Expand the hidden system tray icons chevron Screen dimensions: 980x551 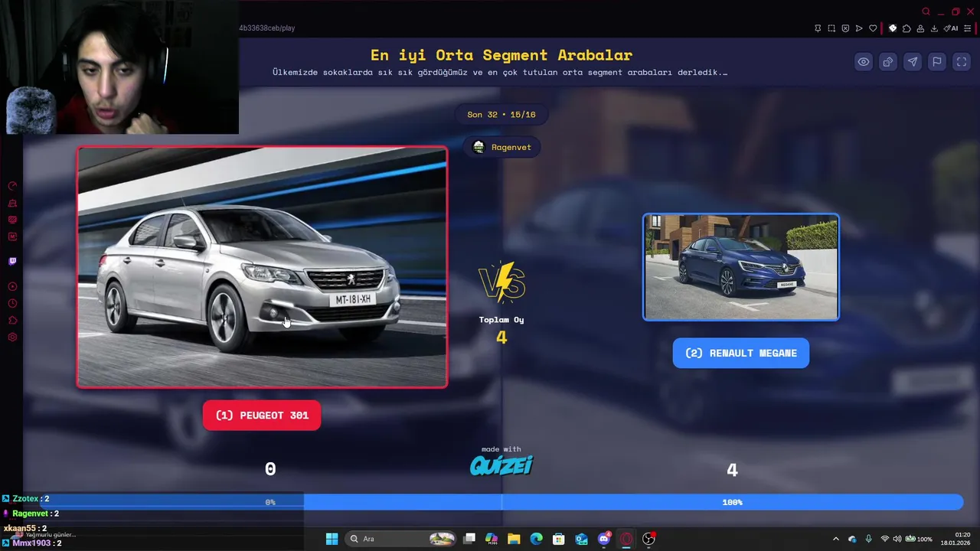(835, 539)
